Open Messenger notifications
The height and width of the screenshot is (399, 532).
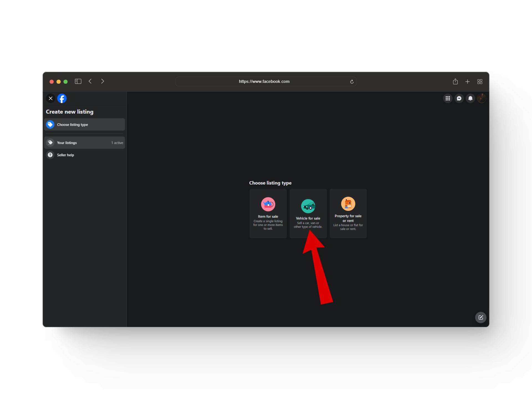459,98
